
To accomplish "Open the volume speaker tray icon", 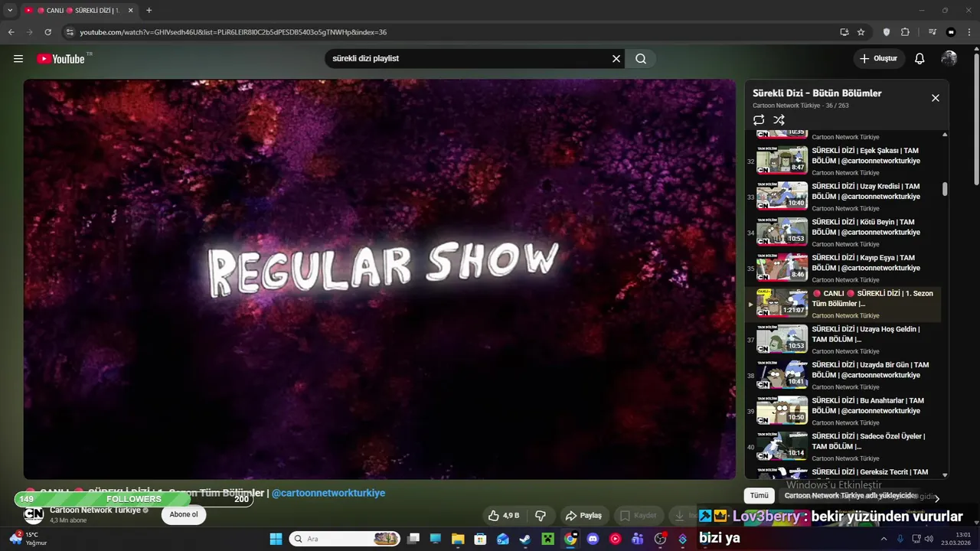I will click(929, 539).
